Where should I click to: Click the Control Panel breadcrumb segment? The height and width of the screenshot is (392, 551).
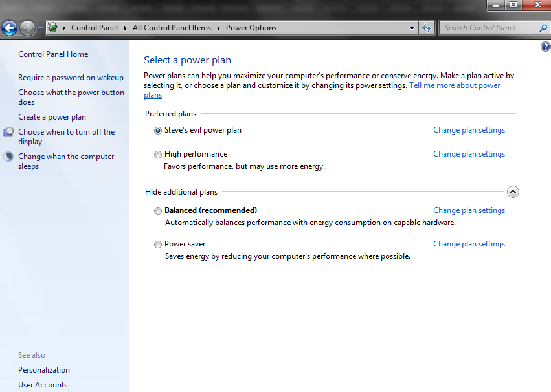tap(95, 28)
